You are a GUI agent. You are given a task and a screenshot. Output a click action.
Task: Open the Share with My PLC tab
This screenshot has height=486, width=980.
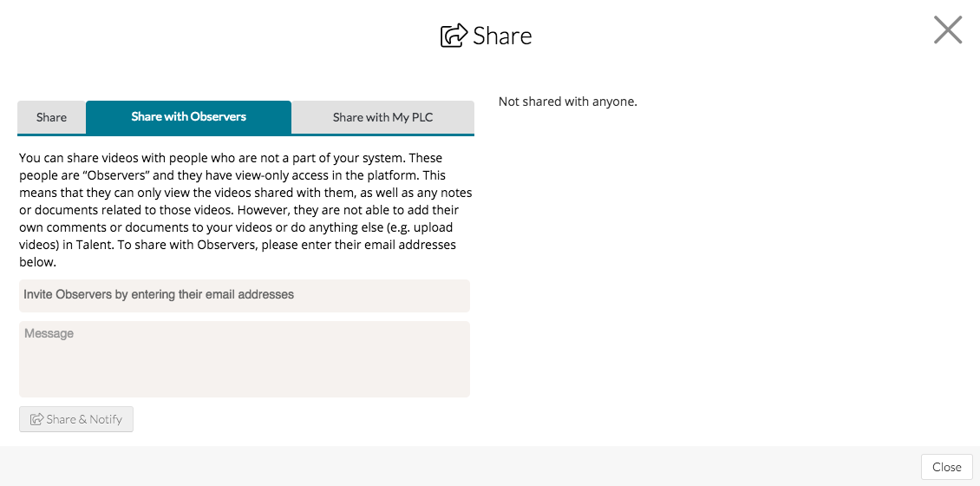point(382,118)
